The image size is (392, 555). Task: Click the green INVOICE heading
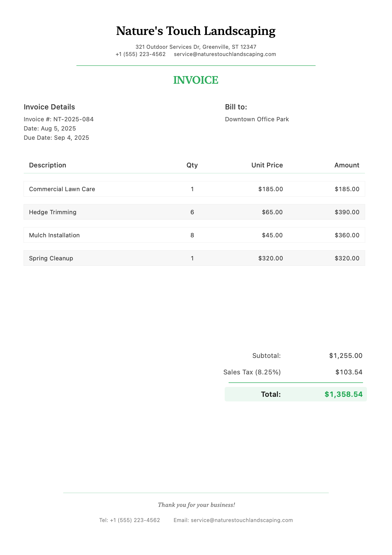[x=196, y=80]
